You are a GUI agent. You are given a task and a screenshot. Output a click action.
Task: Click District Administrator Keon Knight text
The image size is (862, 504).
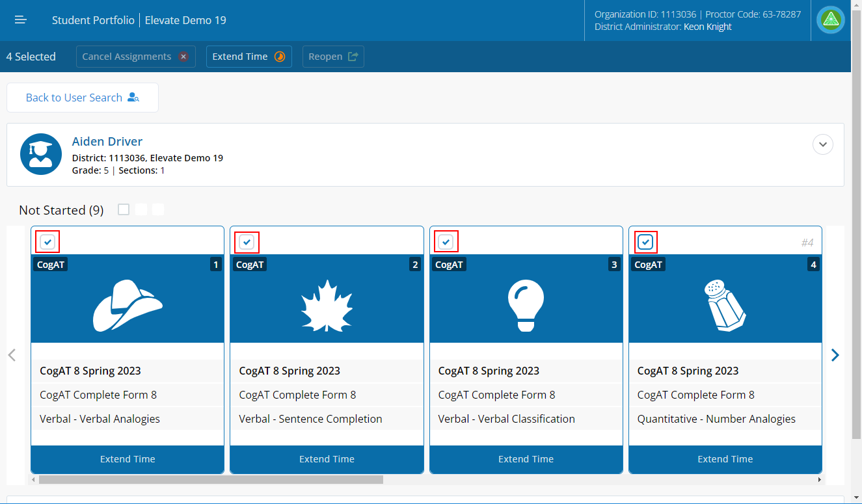pos(663,27)
